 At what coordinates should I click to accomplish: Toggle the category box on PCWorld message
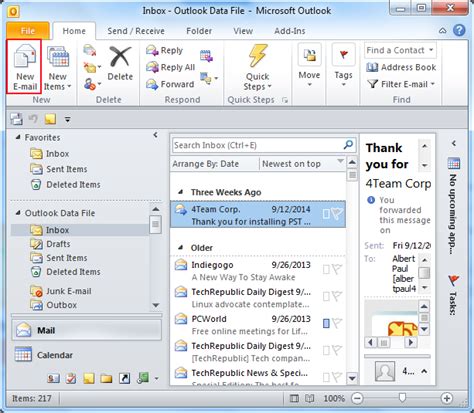click(x=326, y=323)
